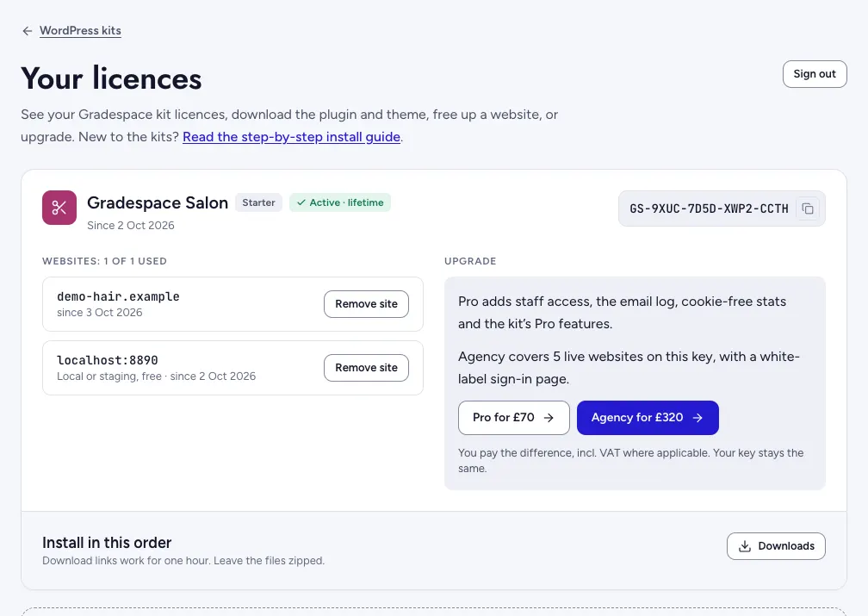The width and height of the screenshot is (868, 616).
Task: Click the back arrow beside WordPress kits
Action: [x=28, y=31]
